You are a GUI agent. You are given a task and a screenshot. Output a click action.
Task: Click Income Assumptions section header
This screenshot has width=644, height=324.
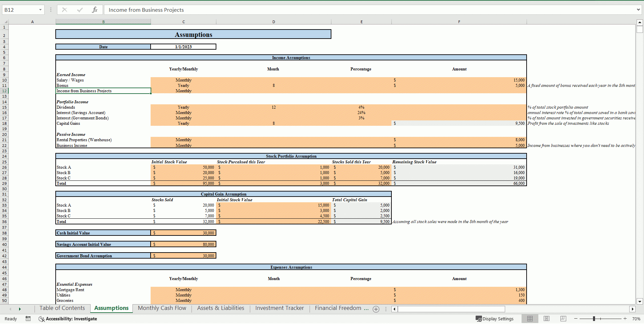pos(291,58)
